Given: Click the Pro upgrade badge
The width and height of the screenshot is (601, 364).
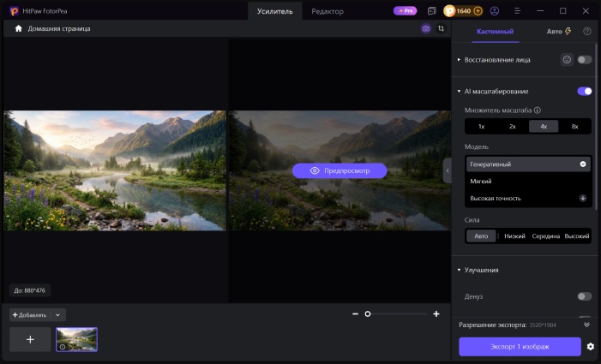Looking at the screenshot, I should point(406,11).
